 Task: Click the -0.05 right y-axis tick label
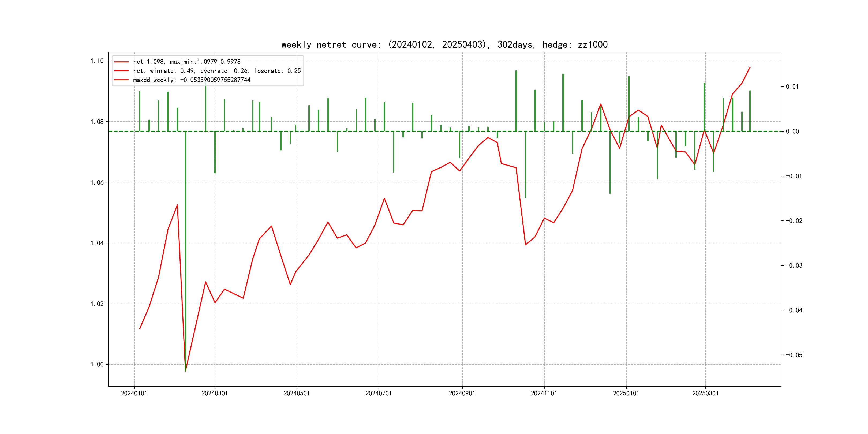[794, 355]
